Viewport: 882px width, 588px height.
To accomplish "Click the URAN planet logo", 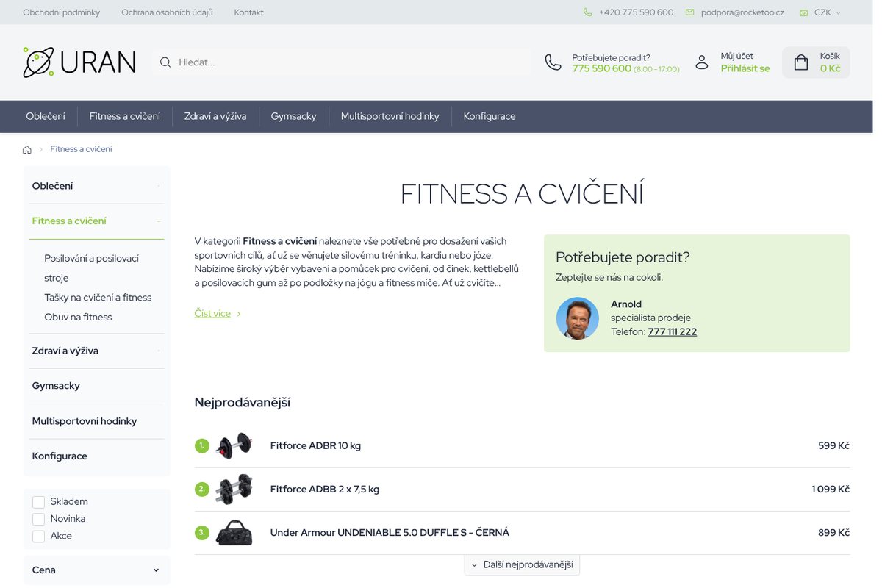I will 79,62.
